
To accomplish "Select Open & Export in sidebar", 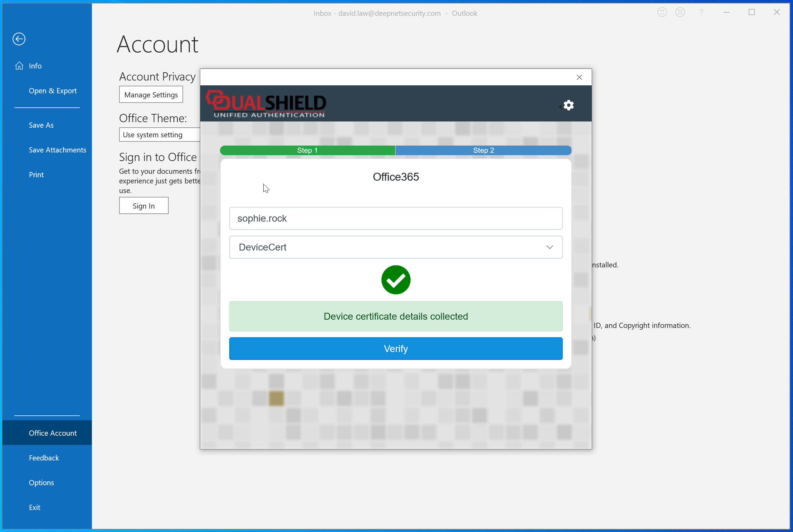I will click(x=53, y=91).
